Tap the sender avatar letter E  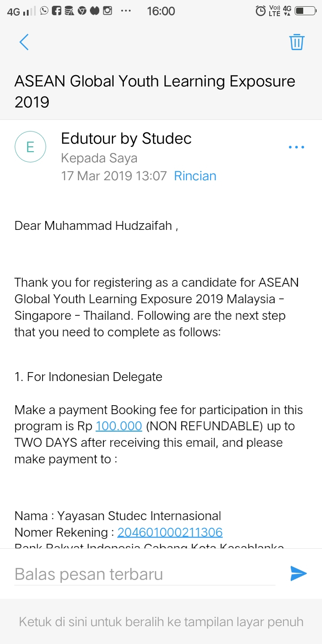[30, 147]
